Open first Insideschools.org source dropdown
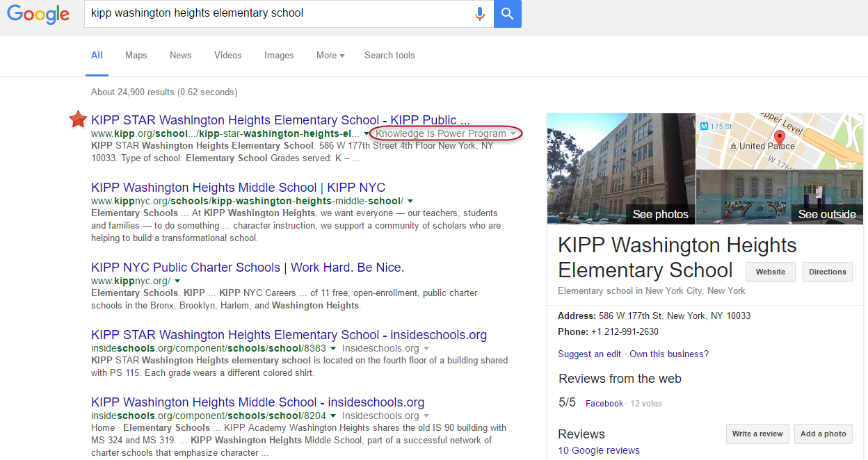 pyautogui.click(x=426, y=348)
